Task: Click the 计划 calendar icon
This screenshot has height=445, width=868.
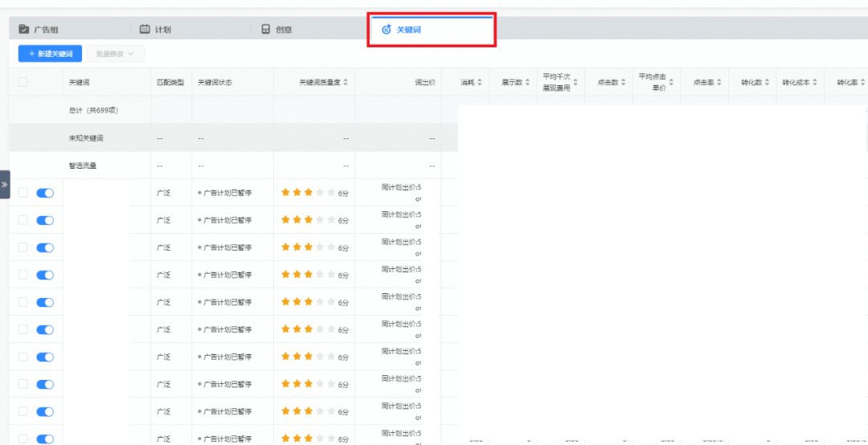Action: (x=145, y=30)
